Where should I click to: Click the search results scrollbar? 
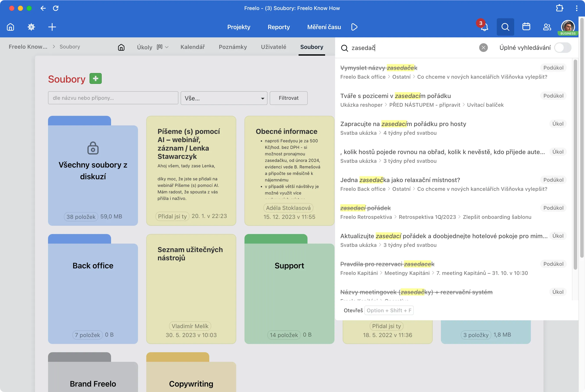(x=575, y=164)
